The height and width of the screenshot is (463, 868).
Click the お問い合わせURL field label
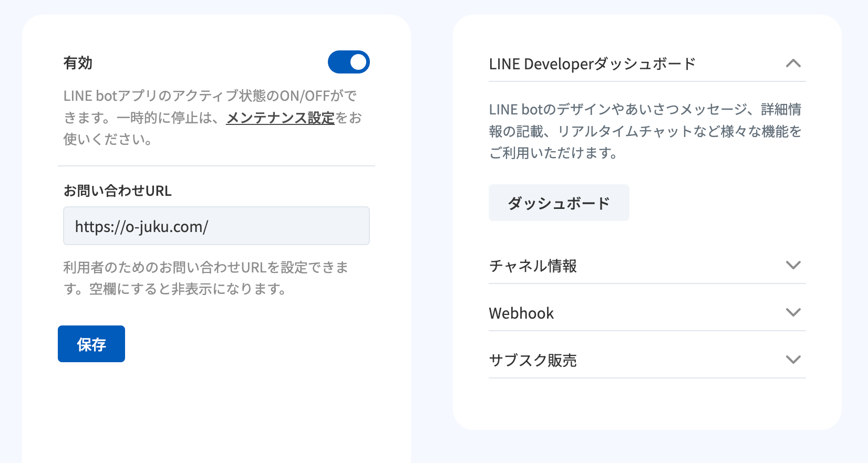117,191
